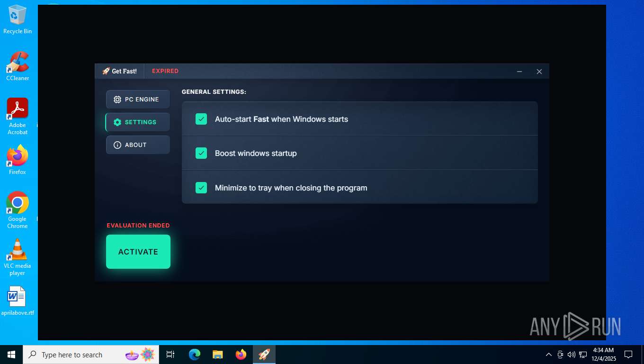
Task: Open the PC Engine tab
Action: [138, 100]
